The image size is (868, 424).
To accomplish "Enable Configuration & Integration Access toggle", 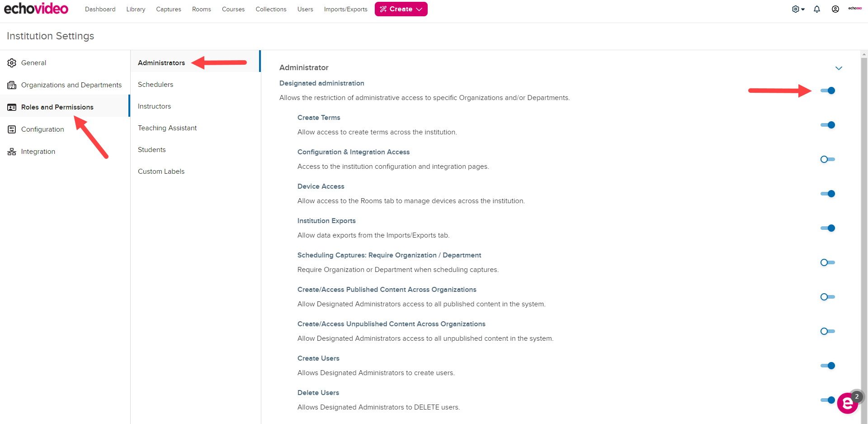I will click(827, 159).
